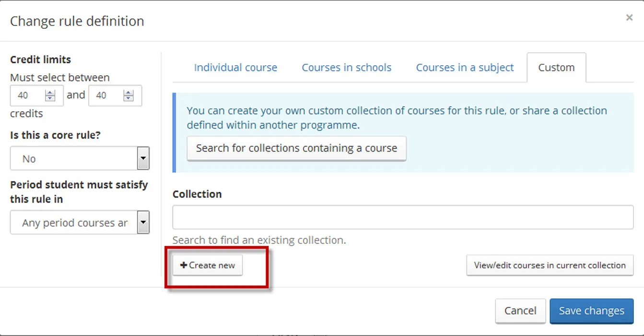Search for collections containing a course
The height and width of the screenshot is (336, 644).
point(296,148)
